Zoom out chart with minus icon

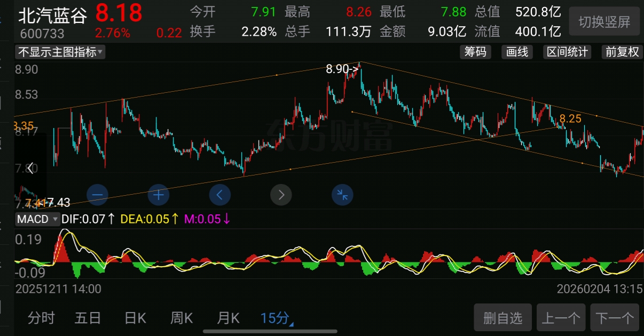tap(97, 195)
